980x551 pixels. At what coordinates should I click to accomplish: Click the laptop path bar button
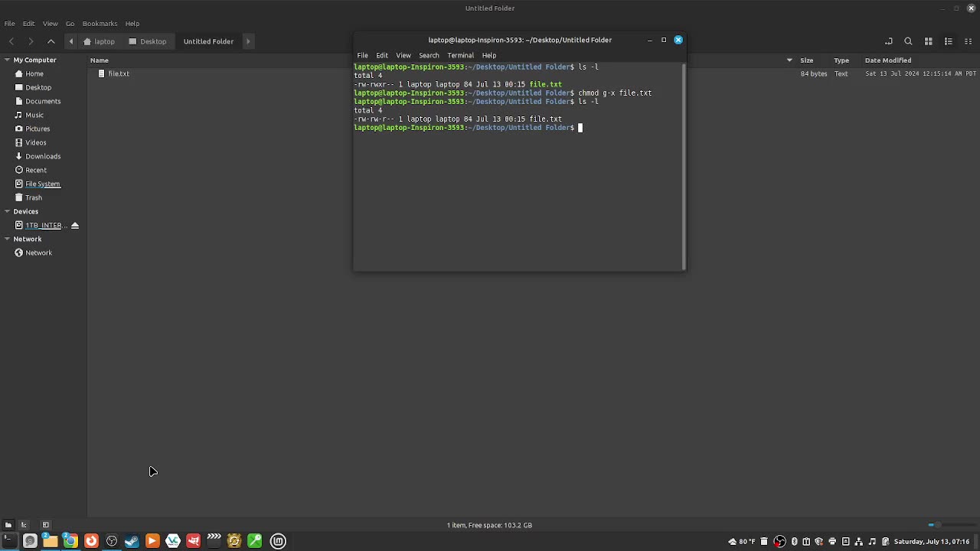coord(100,41)
